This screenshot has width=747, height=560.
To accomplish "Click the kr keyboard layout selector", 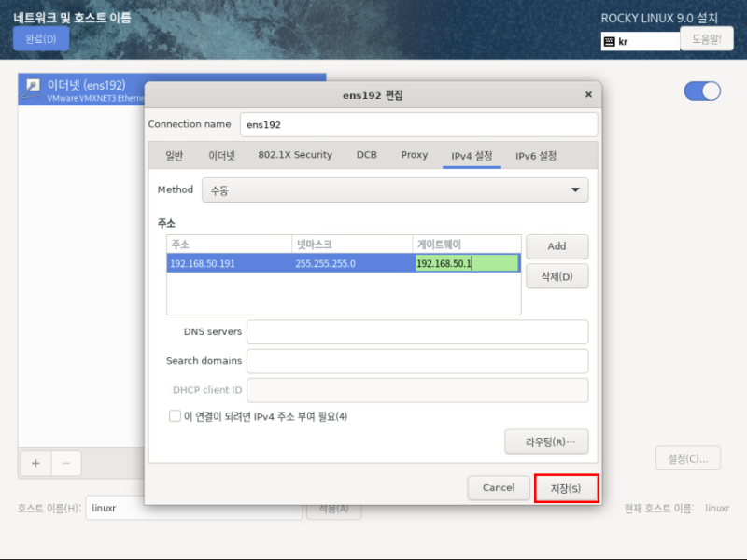I will pyautogui.click(x=641, y=41).
